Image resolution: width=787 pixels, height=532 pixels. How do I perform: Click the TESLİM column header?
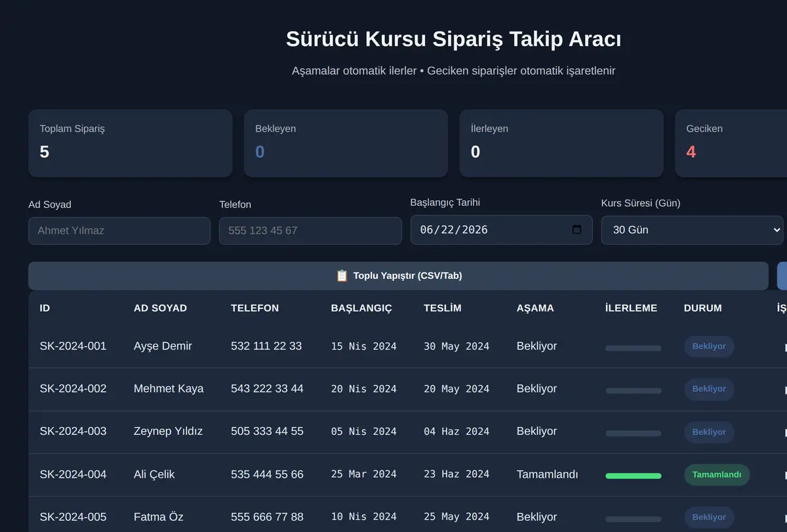click(443, 308)
